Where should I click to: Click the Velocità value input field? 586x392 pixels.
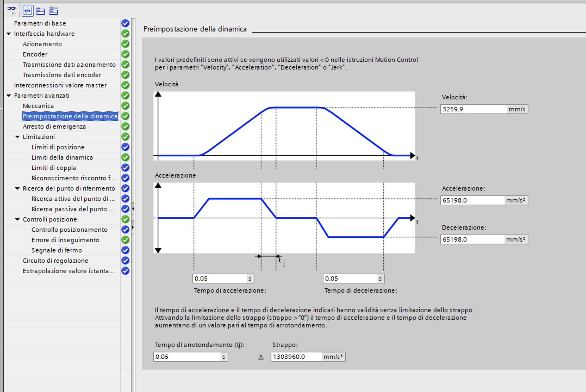473,109
